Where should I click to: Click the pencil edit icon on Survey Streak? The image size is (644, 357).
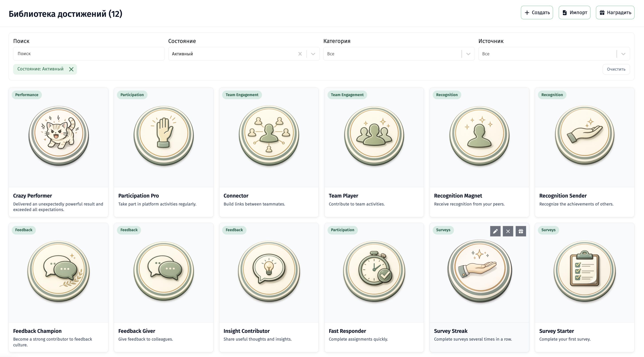pyautogui.click(x=495, y=231)
